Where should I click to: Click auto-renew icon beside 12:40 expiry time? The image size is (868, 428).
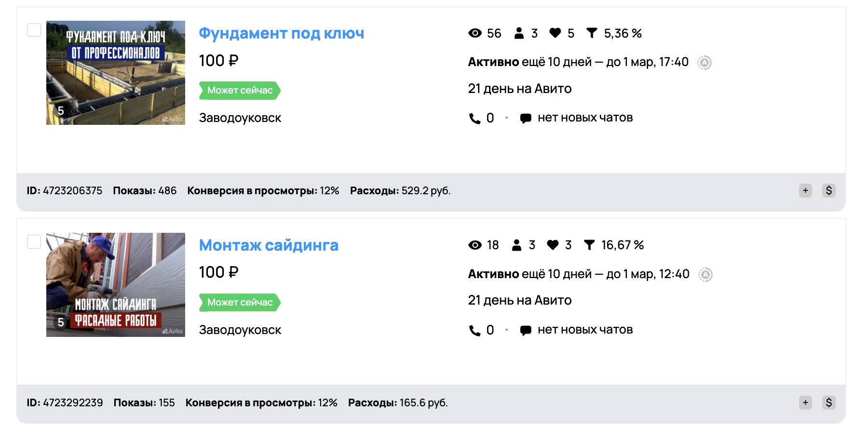(x=705, y=275)
